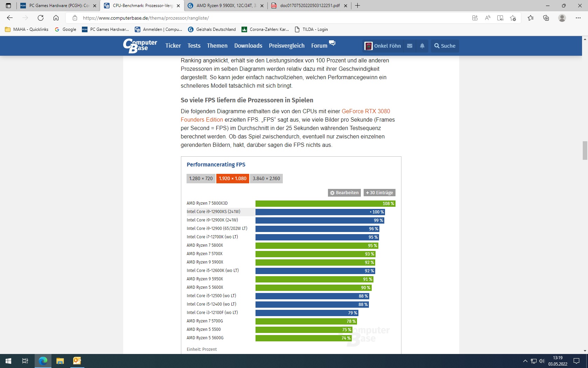Image resolution: width=588 pixels, height=368 pixels.
Task: Reload the page with refresh icon
Action: (41, 18)
